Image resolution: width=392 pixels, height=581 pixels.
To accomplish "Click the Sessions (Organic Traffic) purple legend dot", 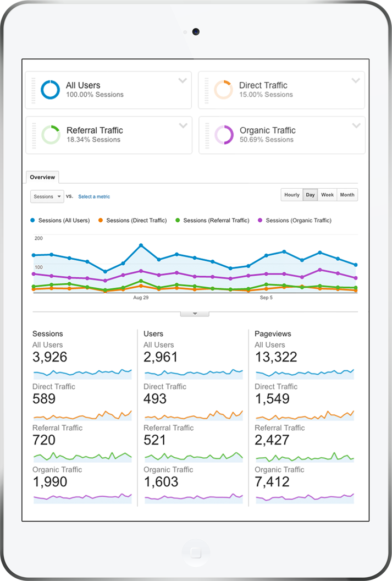I will (261, 220).
